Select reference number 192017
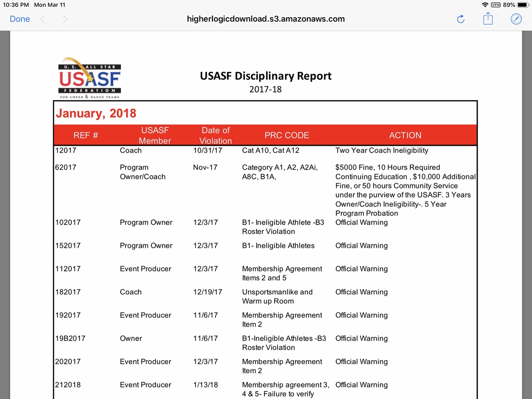 [x=68, y=315]
